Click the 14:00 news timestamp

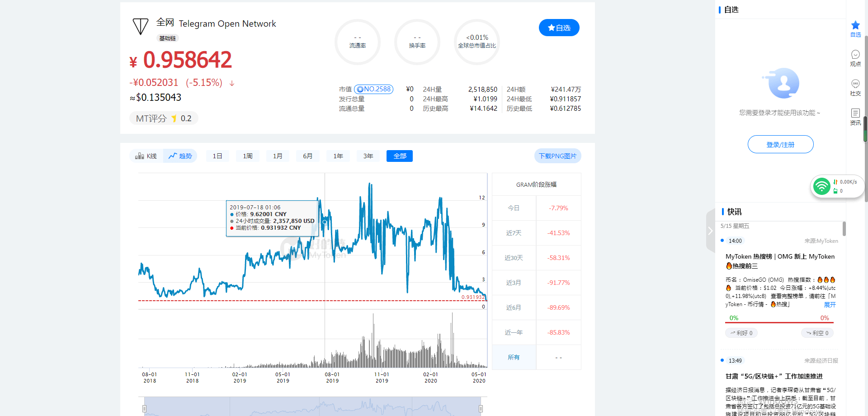click(x=735, y=241)
